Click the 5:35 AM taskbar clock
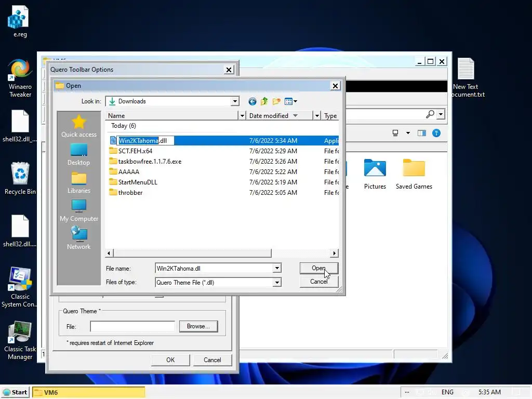The image size is (532, 399). 489,392
